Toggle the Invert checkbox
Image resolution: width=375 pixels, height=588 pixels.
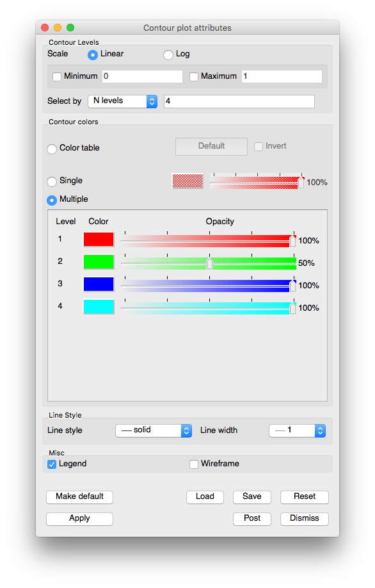[x=259, y=147]
